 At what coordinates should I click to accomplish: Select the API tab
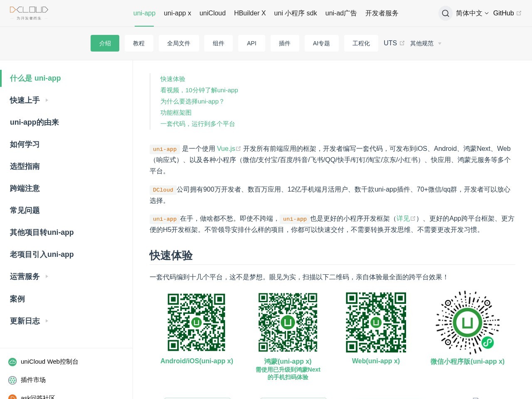[251, 43]
